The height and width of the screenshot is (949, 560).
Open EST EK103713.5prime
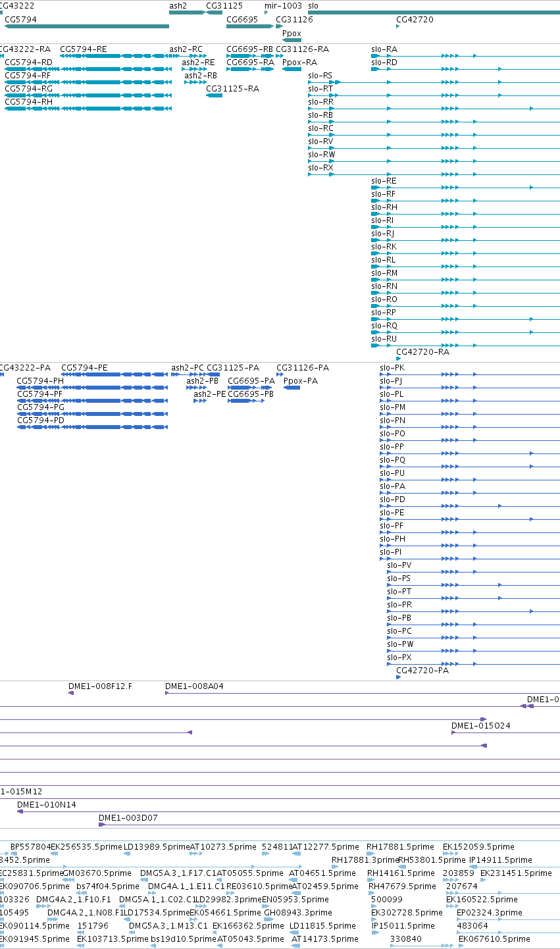[x=113, y=939]
